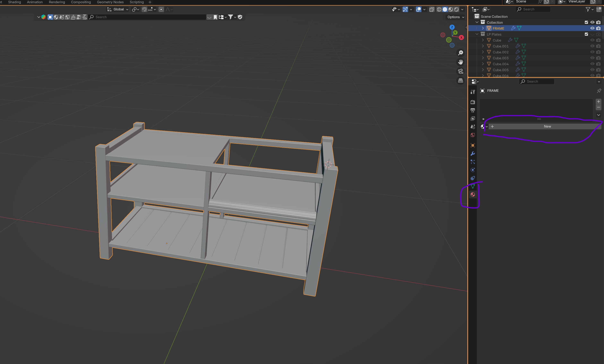Switch to material preview viewport shading

[451, 9]
